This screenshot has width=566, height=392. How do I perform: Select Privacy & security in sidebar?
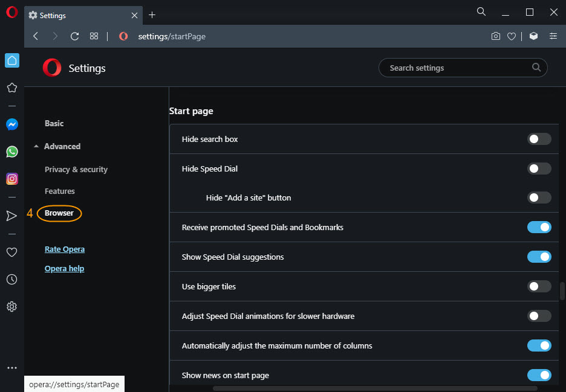[76, 170]
